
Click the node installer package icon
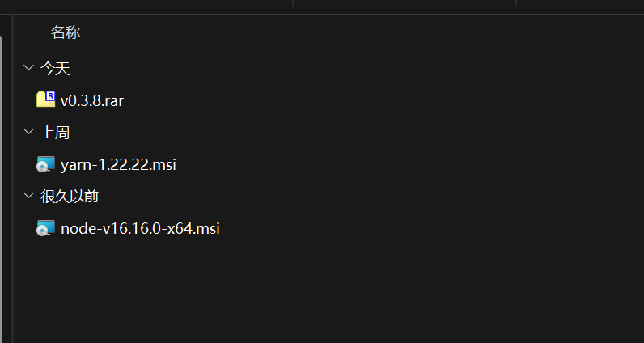coord(45,228)
